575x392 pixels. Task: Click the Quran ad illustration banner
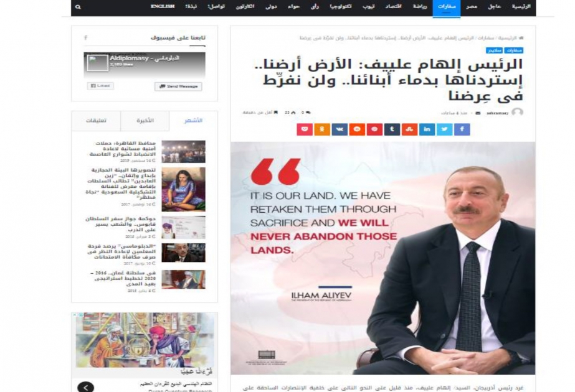(145, 340)
